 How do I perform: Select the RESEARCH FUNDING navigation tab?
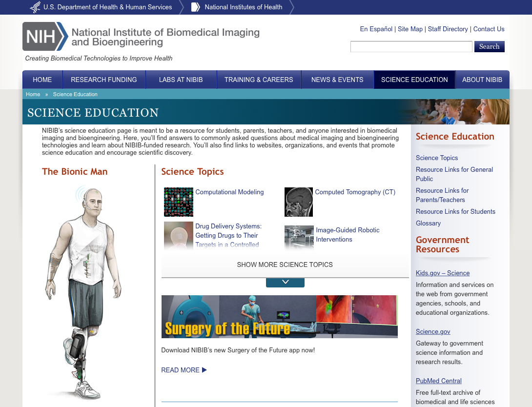[x=103, y=79]
